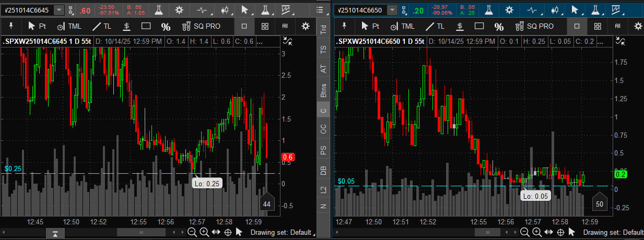The image size is (644, 240).
Task: Click the percent tool in left chart
Action: pyautogui.click(x=166, y=27)
